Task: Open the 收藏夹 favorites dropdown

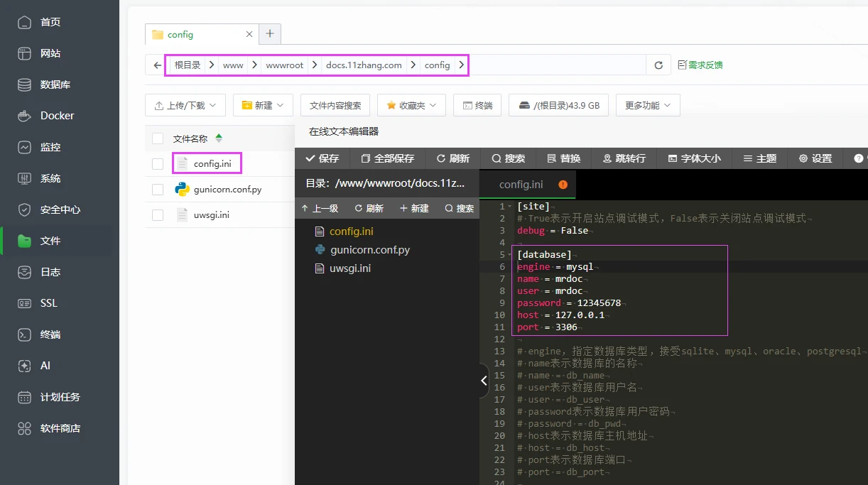Action: click(x=411, y=105)
